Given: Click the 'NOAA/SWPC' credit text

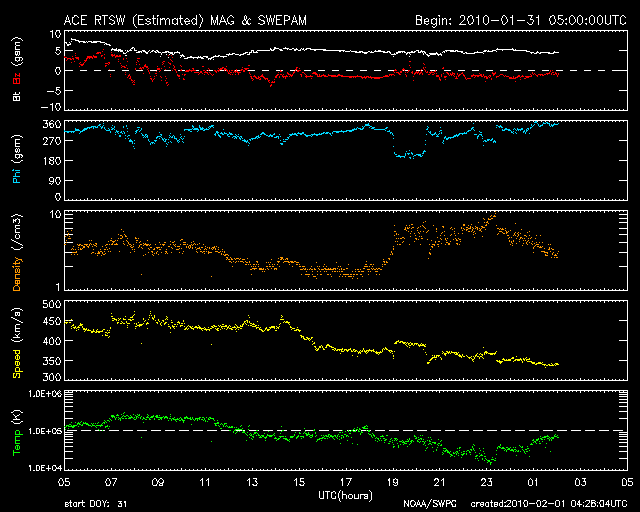Looking at the screenshot, I should click(x=430, y=504).
